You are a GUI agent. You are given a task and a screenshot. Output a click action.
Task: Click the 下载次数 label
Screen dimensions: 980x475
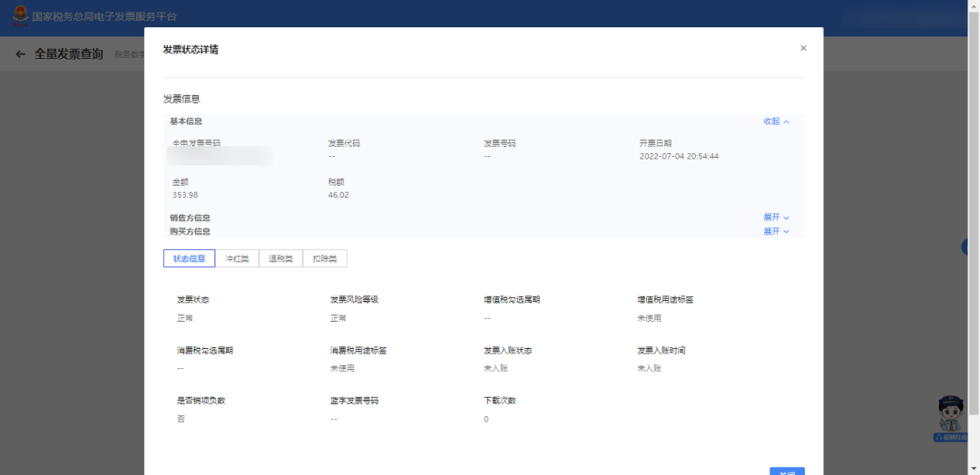500,401
